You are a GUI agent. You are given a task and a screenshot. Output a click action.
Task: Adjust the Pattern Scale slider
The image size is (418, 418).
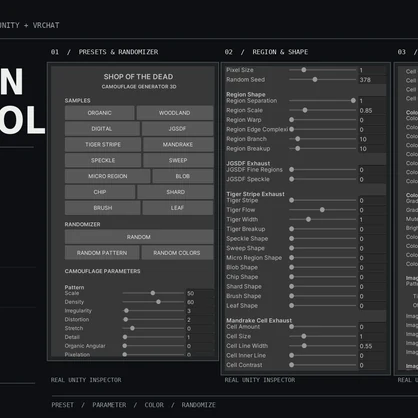coord(153,293)
